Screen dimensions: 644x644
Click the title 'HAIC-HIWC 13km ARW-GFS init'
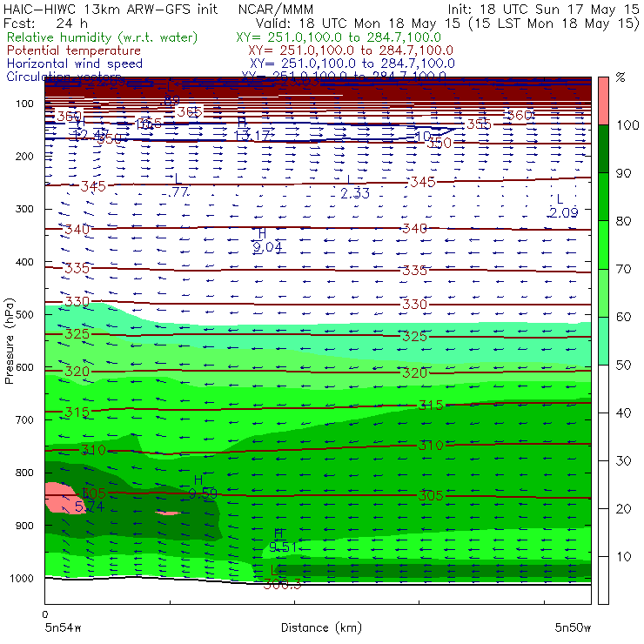[x=110, y=9]
